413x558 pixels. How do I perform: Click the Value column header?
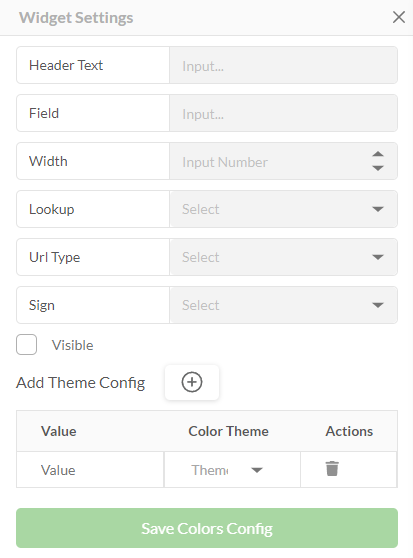[x=59, y=431]
